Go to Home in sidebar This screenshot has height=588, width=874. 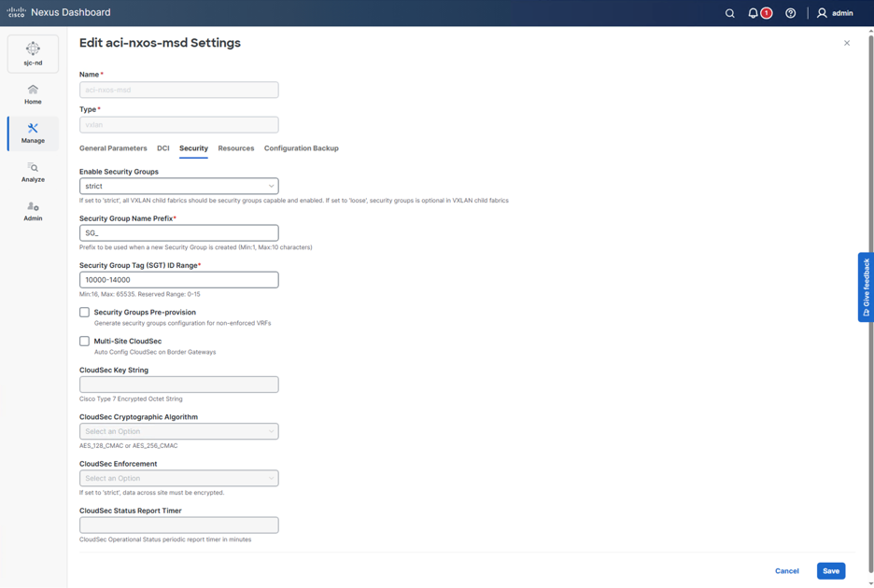(33, 95)
